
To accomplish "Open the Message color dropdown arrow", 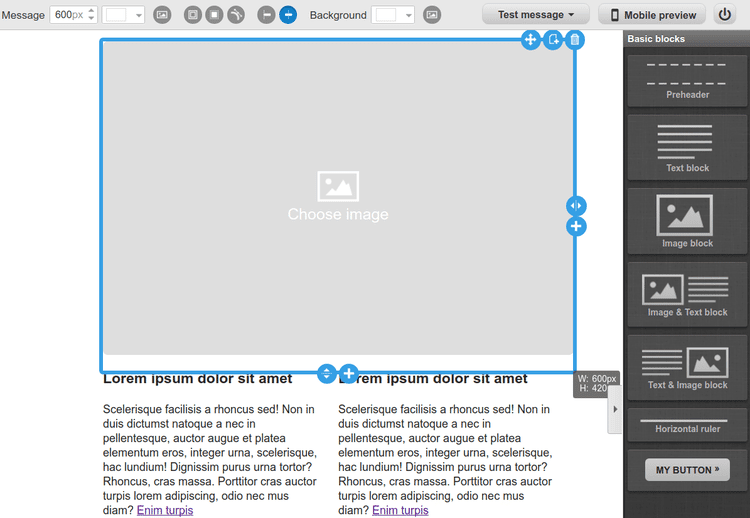I will (x=138, y=15).
